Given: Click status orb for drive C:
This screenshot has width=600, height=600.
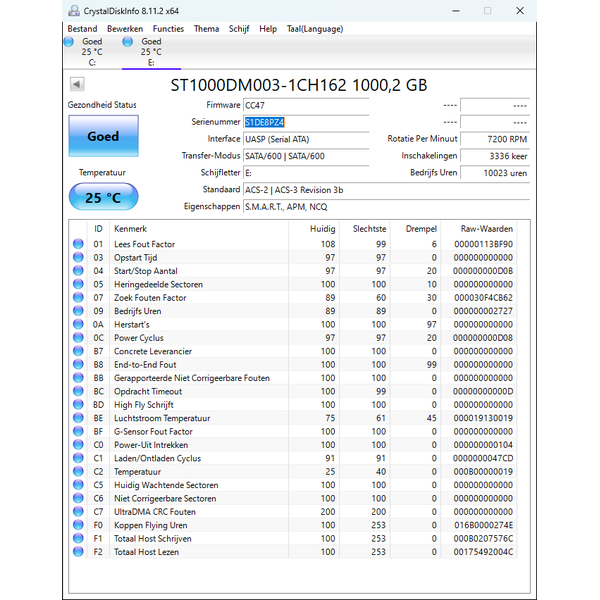Looking at the screenshot, I should [x=69, y=42].
